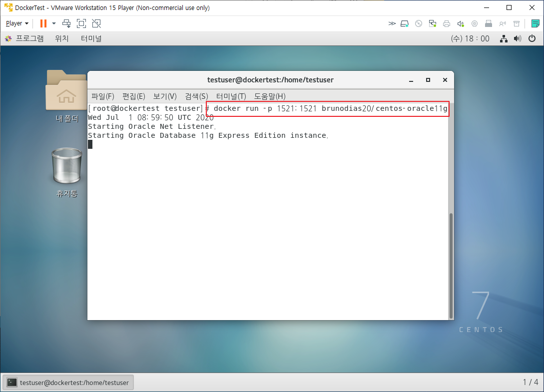Viewport: 544px width, 392px height.
Task: Click the docker run command text
Action: (x=330, y=108)
